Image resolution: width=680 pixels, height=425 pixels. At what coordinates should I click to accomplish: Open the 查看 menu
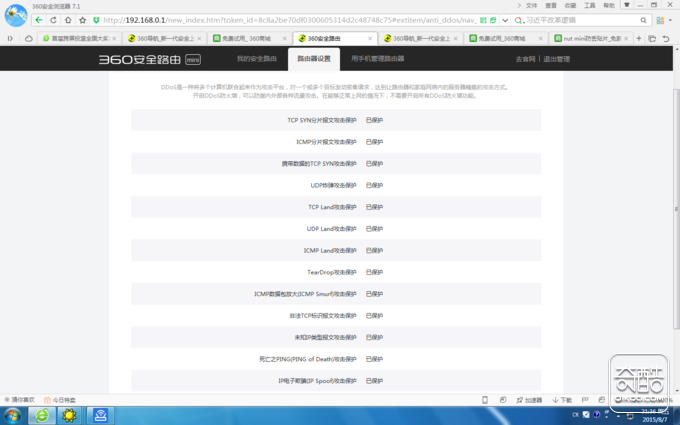click(551, 6)
